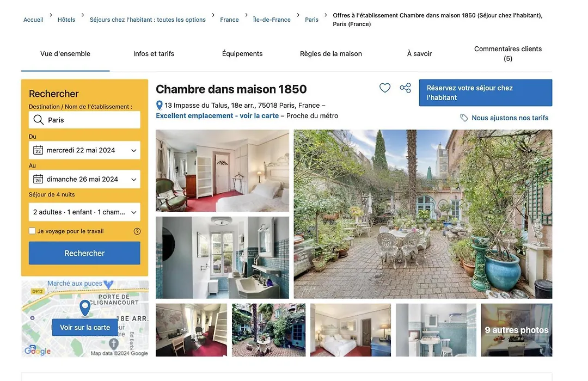Click the help icon beside work travel
Image resolution: width=588 pixels, height=381 pixels.
pyautogui.click(x=137, y=231)
